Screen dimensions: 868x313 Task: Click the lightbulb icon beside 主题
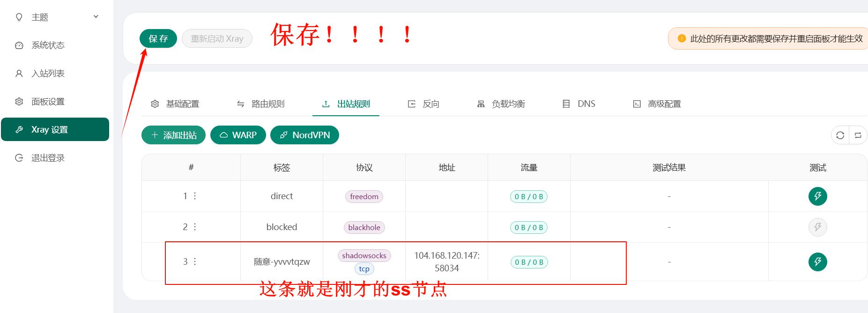pyautogui.click(x=19, y=17)
